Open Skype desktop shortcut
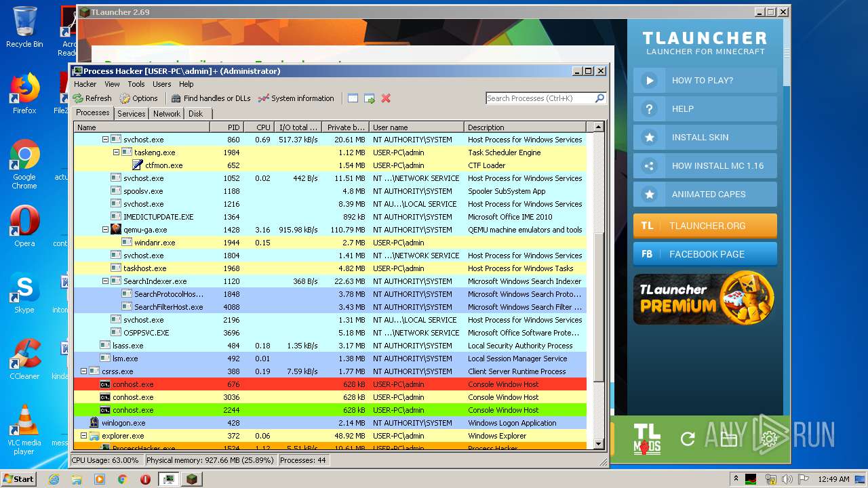Viewport: 868px width, 488px height. (x=24, y=293)
